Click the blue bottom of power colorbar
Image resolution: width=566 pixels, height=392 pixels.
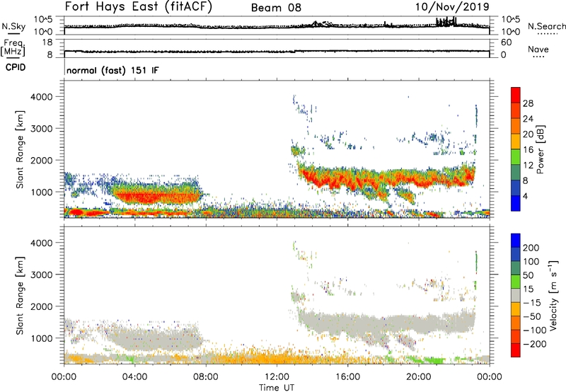click(x=516, y=203)
